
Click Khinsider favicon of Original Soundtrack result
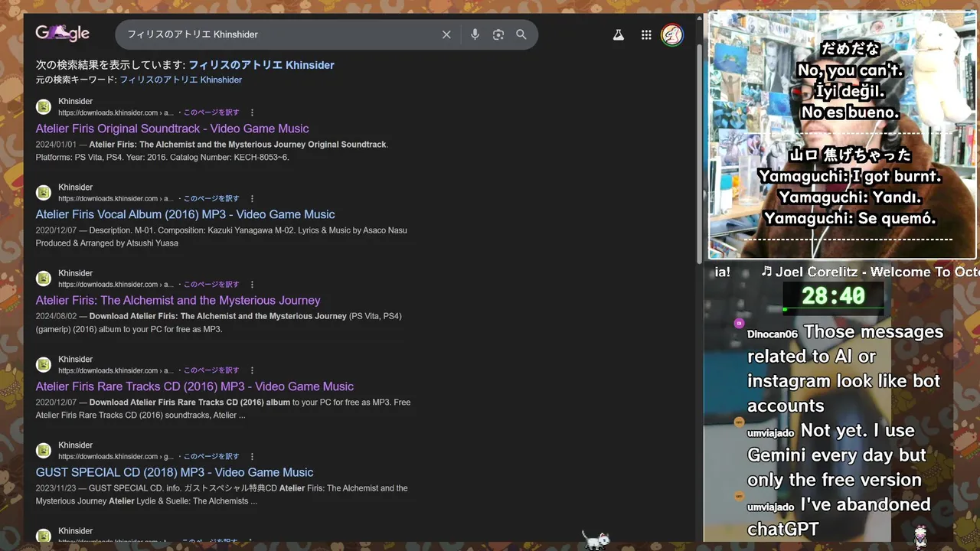[x=44, y=106]
